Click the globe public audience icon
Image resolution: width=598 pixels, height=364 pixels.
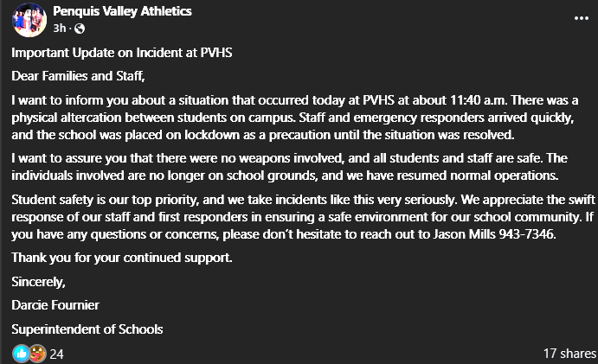coord(80,29)
